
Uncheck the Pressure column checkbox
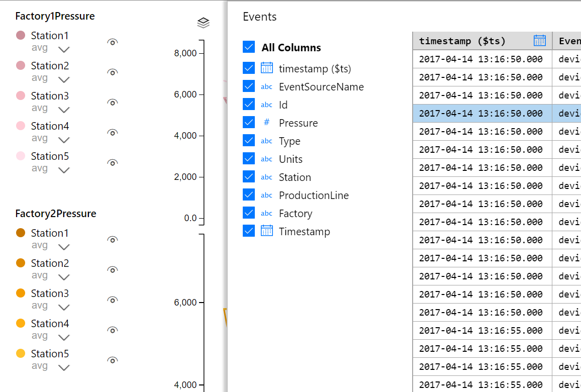click(x=249, y=123)
